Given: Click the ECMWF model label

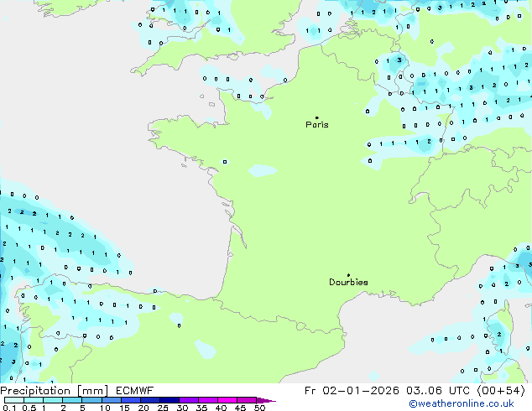Looking at the screenshot, I should point(135,391).
